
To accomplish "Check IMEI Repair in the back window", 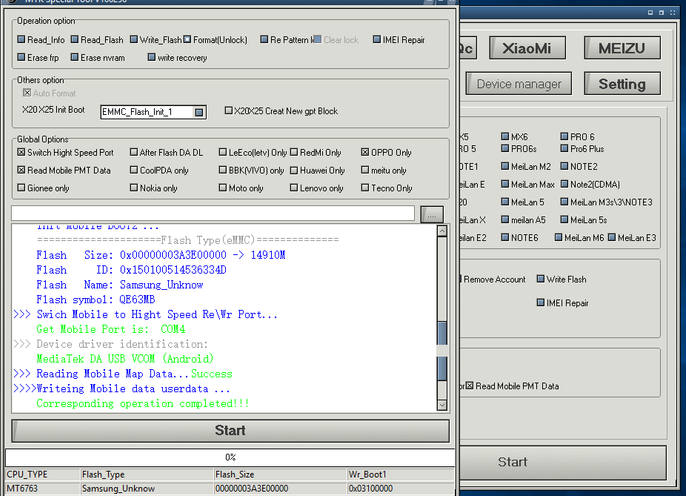I will (541, 302).
